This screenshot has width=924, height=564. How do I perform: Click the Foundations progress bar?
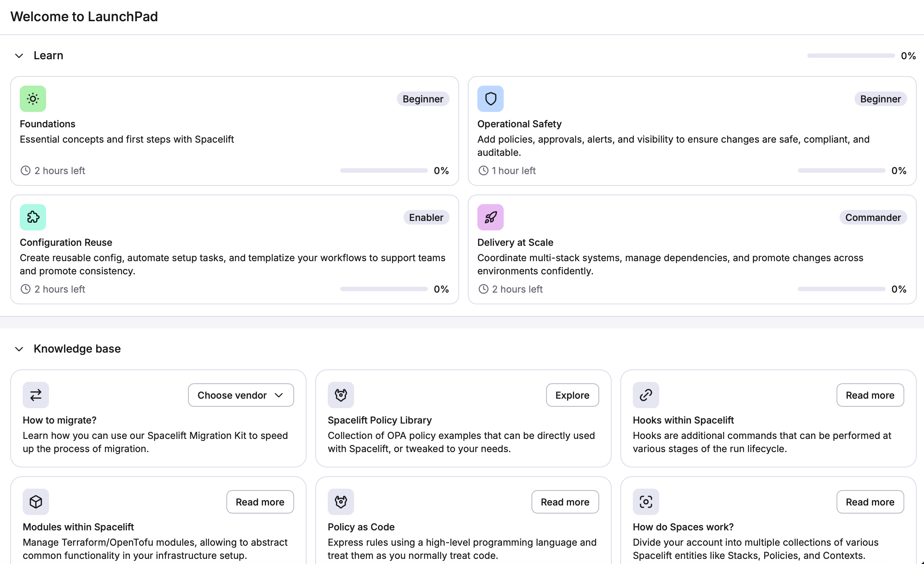384,170
